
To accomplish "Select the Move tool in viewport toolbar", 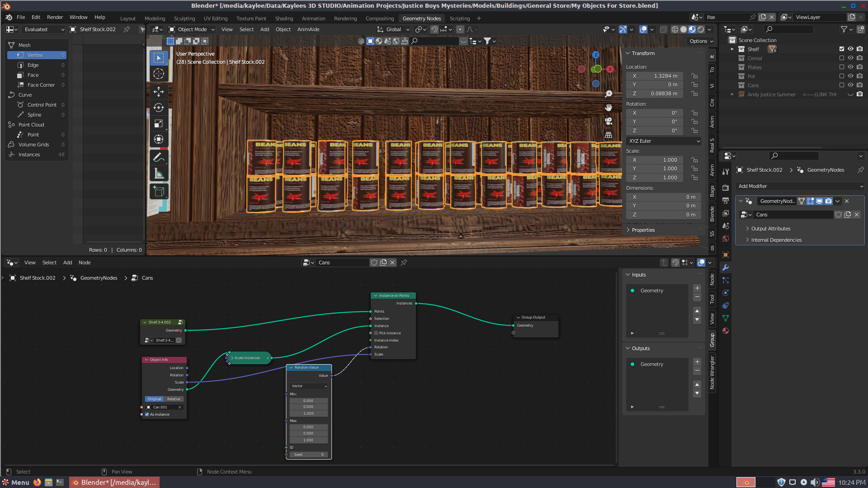I will (x=159, y=92).
